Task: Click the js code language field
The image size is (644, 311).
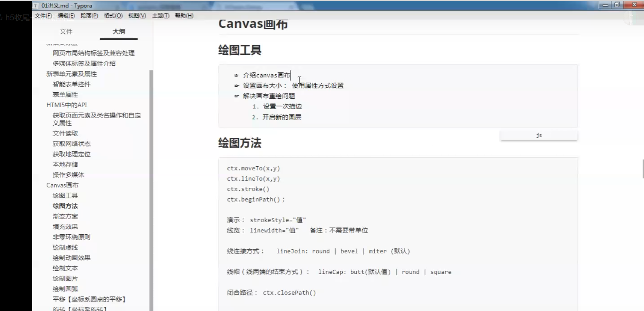Action: pyautogui.click(x=538, y=135)
